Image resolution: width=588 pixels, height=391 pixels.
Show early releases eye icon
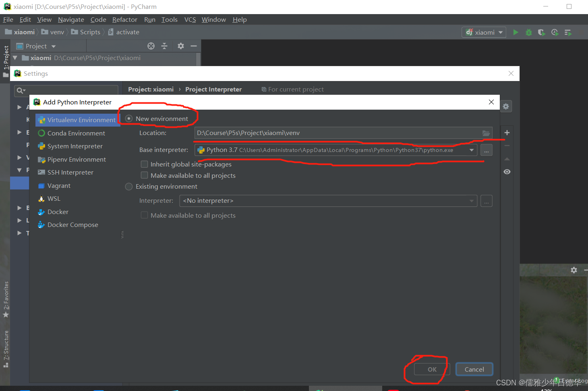(x=507, y=172)
